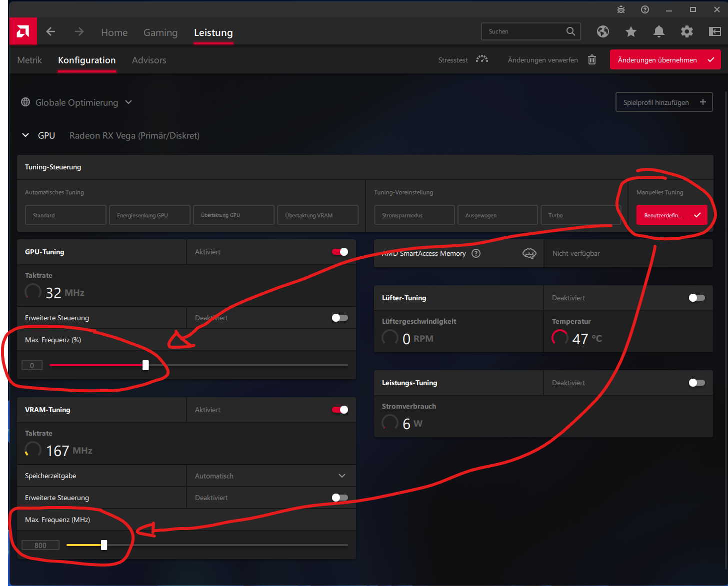Image resolution: width=728 pixels, height=586 pixels.
Task: Go forward with the right arrow
Action: pyautogui.click(x=79, y=32)
